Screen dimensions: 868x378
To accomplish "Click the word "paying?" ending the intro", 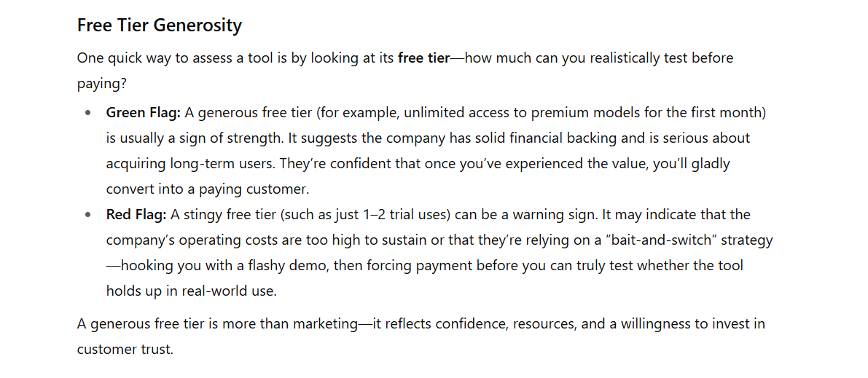I will 102,84.
